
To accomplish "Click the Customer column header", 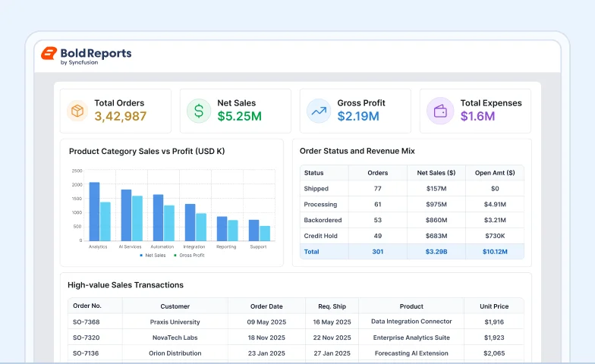I will click(x=175, y=306).
